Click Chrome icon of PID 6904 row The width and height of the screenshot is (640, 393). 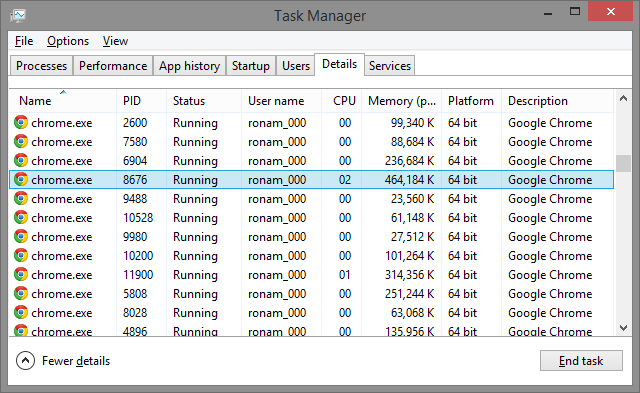[21, 160]
